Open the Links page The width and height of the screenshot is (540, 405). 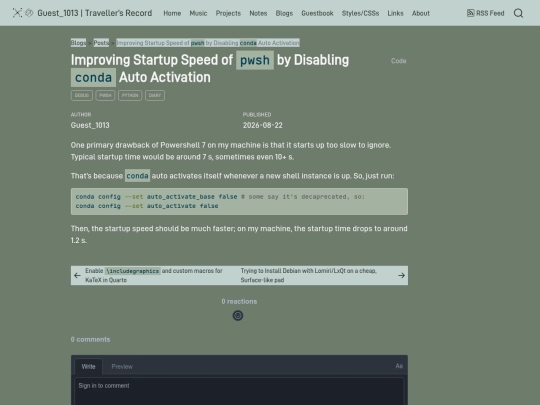click(x=395, y=13)
